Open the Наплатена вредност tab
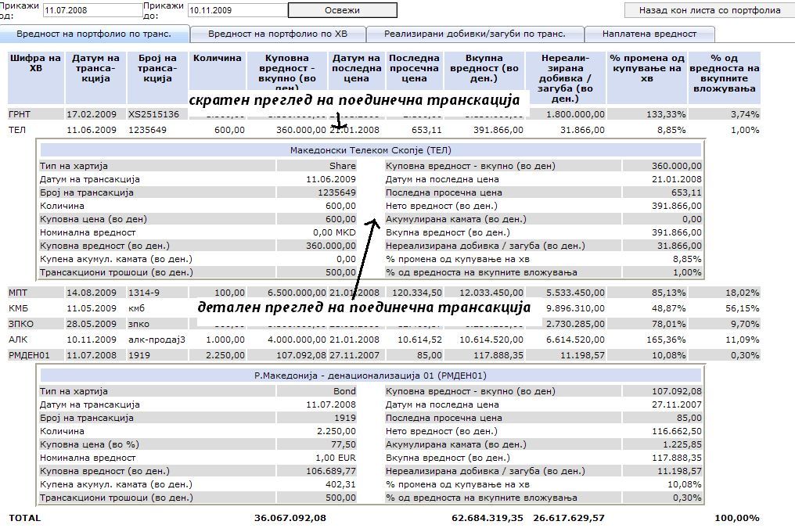Viewport: 795px width, 532px height. pos(649,34)
